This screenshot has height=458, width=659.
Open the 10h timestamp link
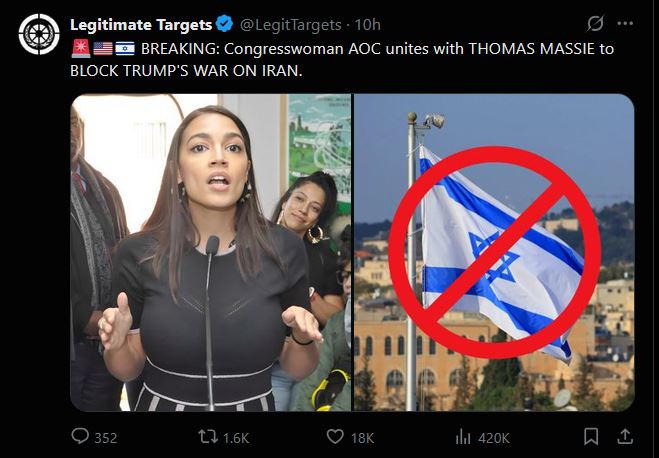(368, 25)
